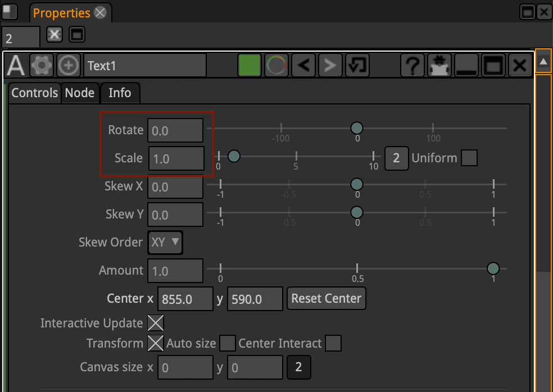Clear all panels with the X button
This screenshot has width=553, height=392.
(x=55, y=34)
